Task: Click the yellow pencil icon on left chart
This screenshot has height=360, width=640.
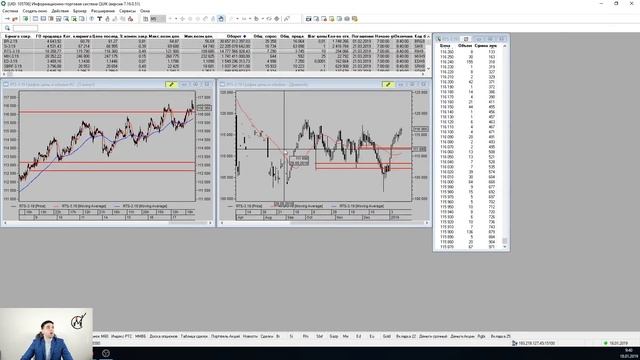Action: [171, 84]
